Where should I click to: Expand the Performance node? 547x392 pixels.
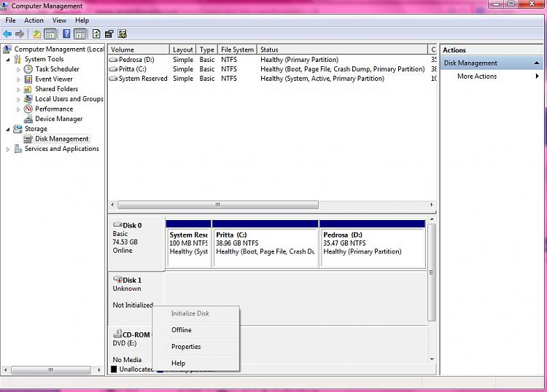18,109
